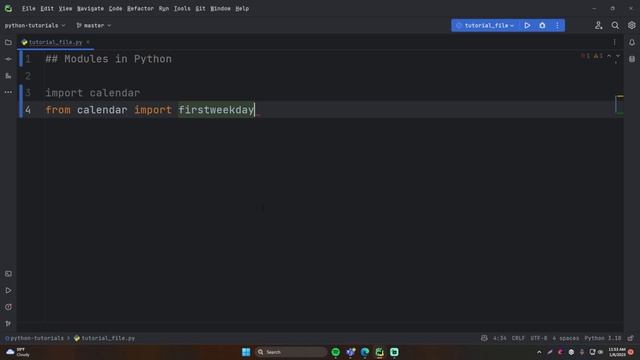
Task: Click the 'import calendar' line 3 text
Action: [93, 93]
